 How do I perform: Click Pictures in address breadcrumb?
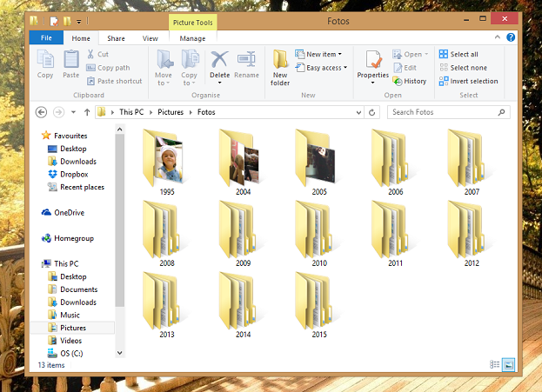pos(171,112)
